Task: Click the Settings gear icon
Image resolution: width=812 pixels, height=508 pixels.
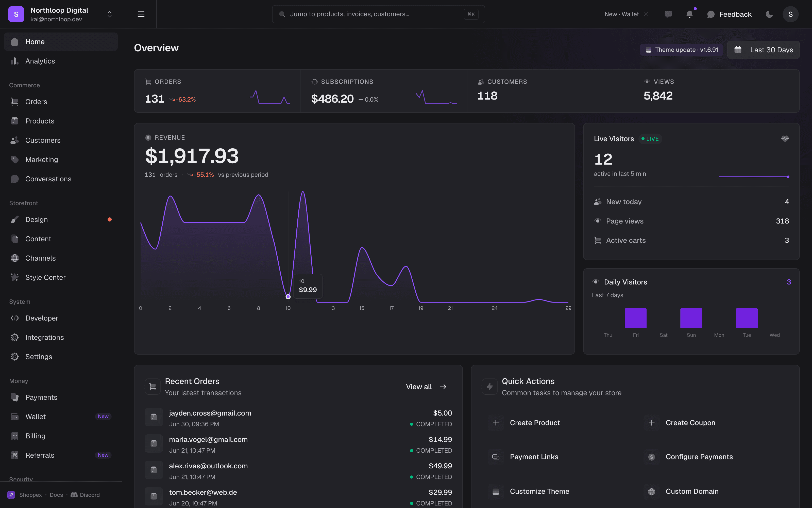Action: tap(14, 356)
